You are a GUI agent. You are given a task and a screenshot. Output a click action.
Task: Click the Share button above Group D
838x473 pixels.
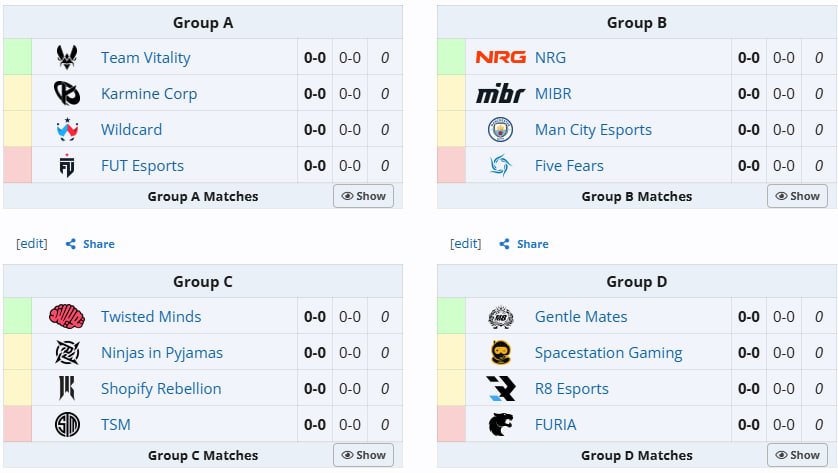[525, 244]
